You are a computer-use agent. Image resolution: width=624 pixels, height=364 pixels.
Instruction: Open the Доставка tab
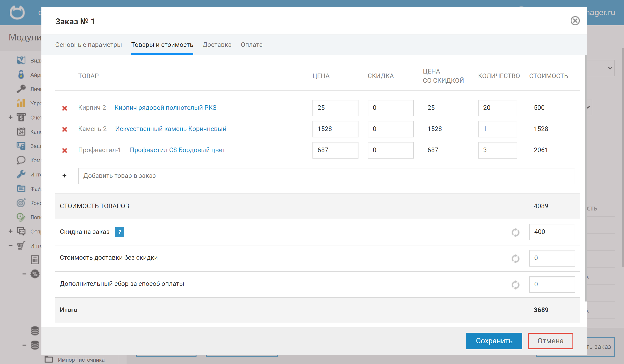[217, 45]
